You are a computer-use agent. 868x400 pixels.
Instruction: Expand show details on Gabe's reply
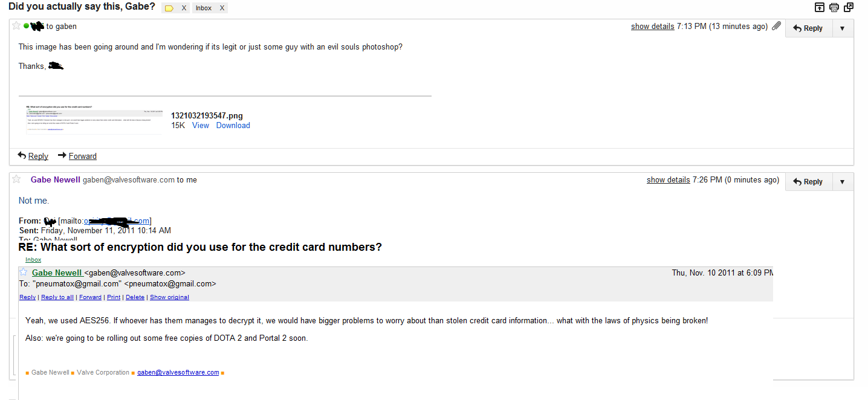point(668,180)
